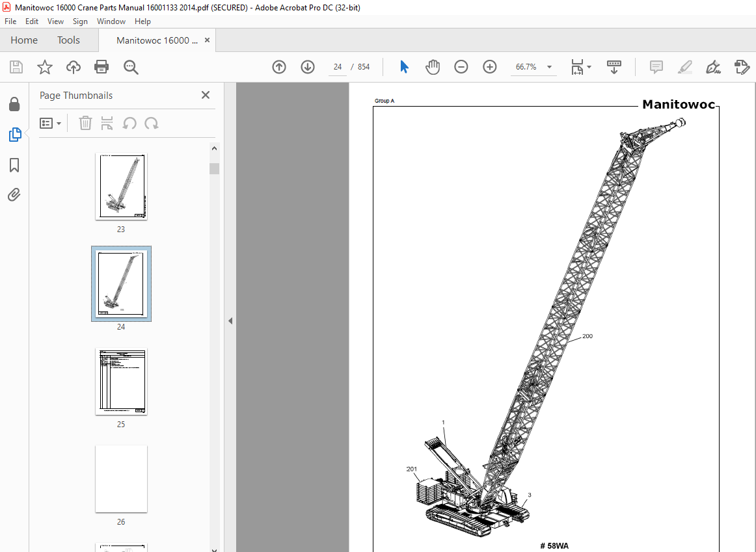Zoom out with minus button

pos(461,67)
